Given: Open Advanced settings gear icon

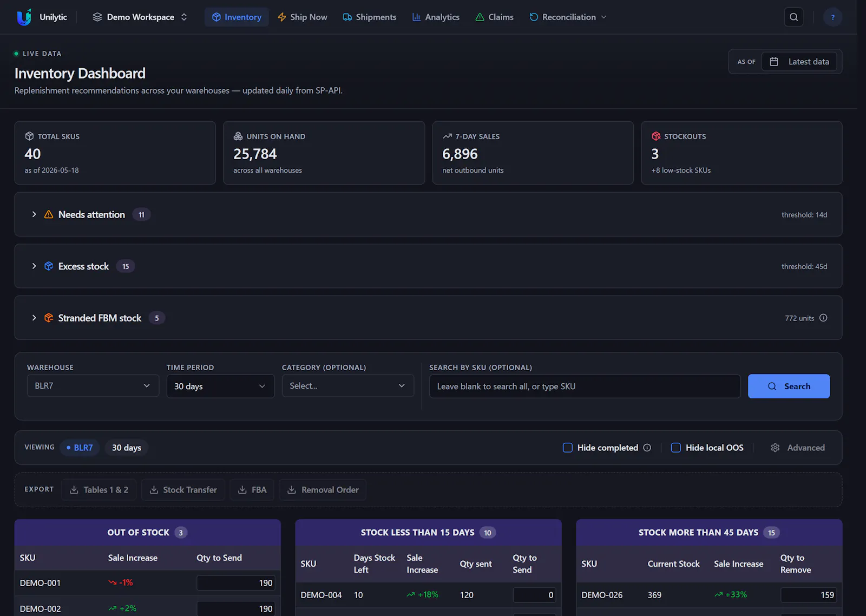Looking at the screenshot, I should [775, 448].
